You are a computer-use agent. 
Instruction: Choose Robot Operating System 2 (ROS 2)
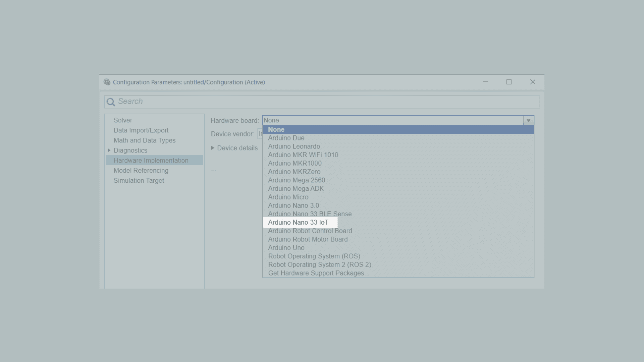tap(319, 264)
